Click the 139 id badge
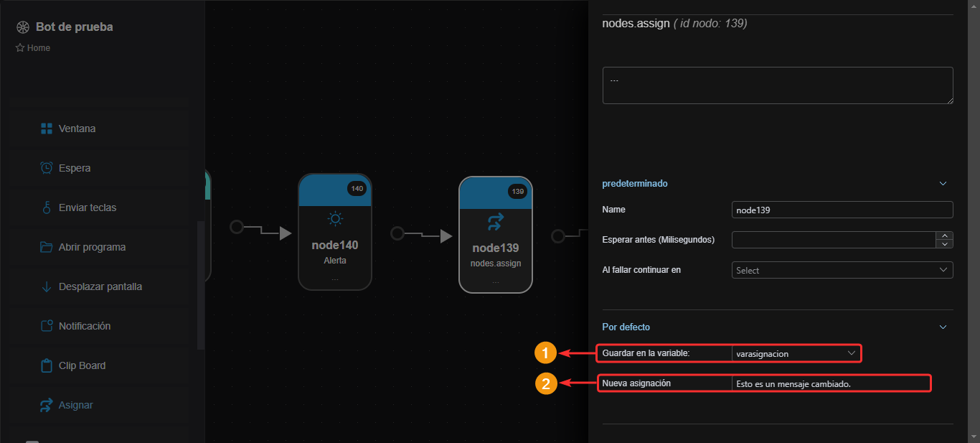 pos(518,192)
